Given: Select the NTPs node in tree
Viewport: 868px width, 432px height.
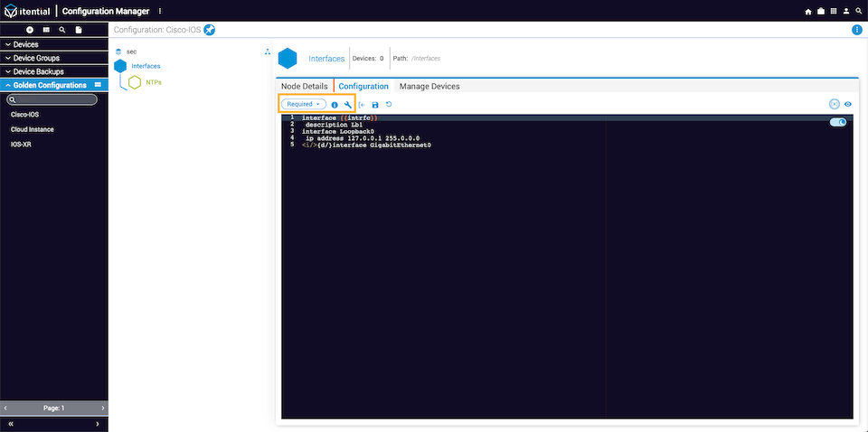Looking at the screenshot, I should 154,82.
